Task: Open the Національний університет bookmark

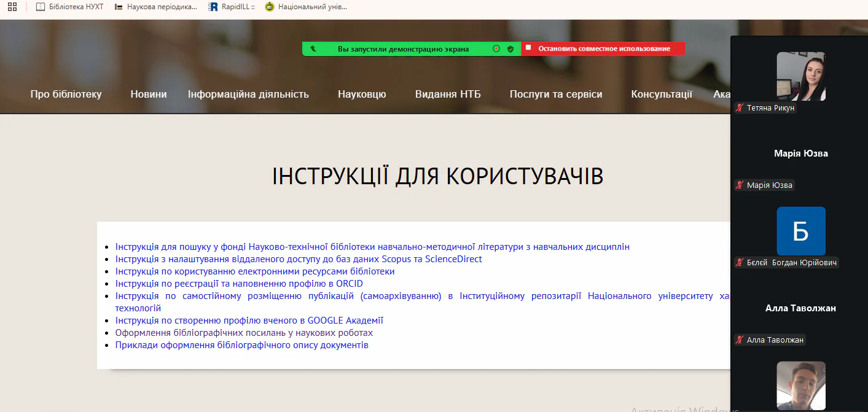Action: [x=306, y=7]
